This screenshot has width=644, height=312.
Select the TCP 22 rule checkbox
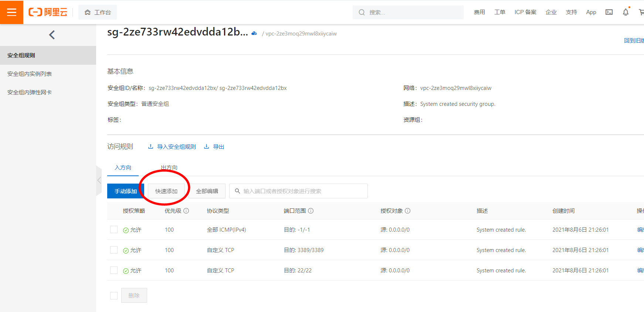click(x=114, y=270)
